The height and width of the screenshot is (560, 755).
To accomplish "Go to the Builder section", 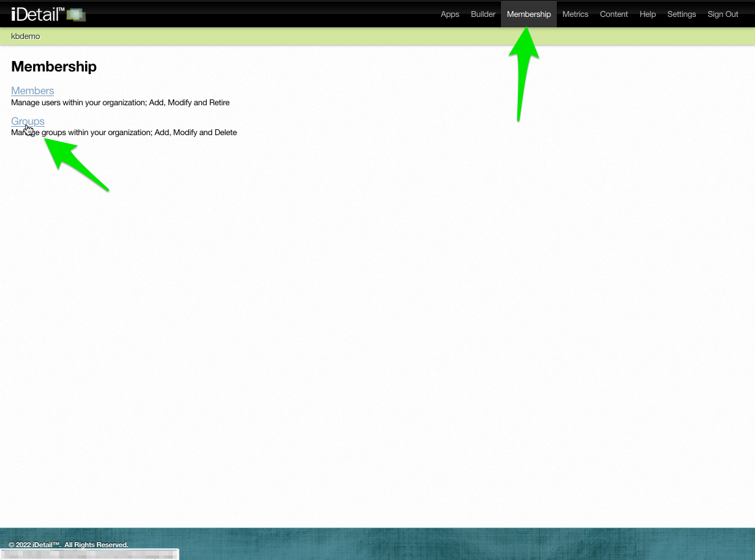I will (483, 14).
